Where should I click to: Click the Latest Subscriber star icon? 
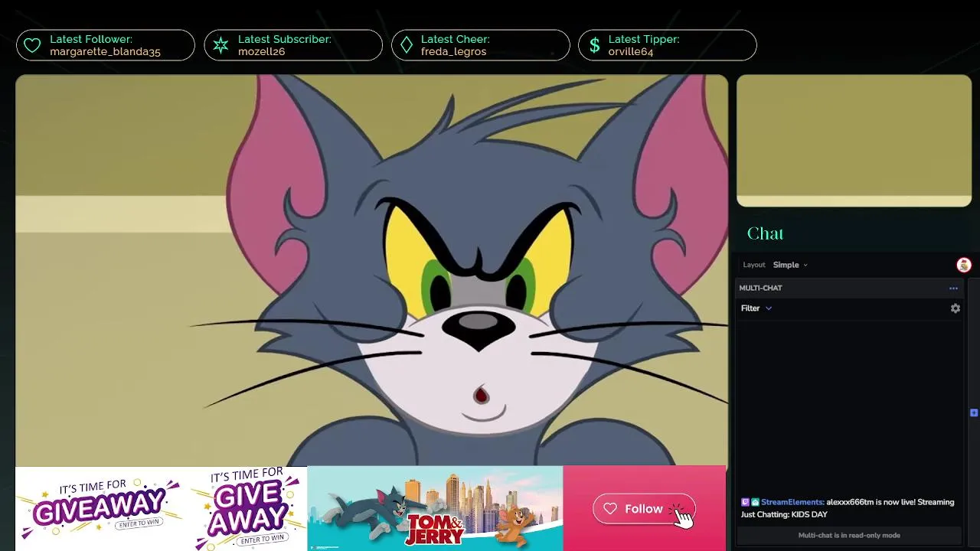[x=220, y=46]
